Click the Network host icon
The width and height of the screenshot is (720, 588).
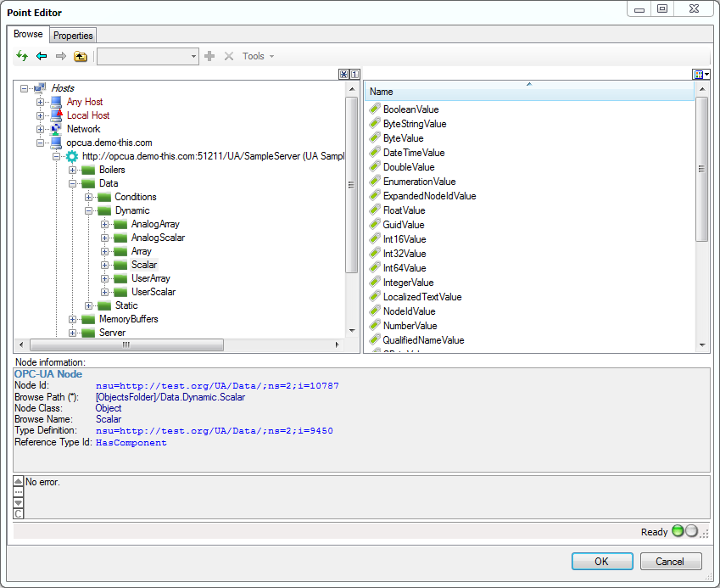56,129
